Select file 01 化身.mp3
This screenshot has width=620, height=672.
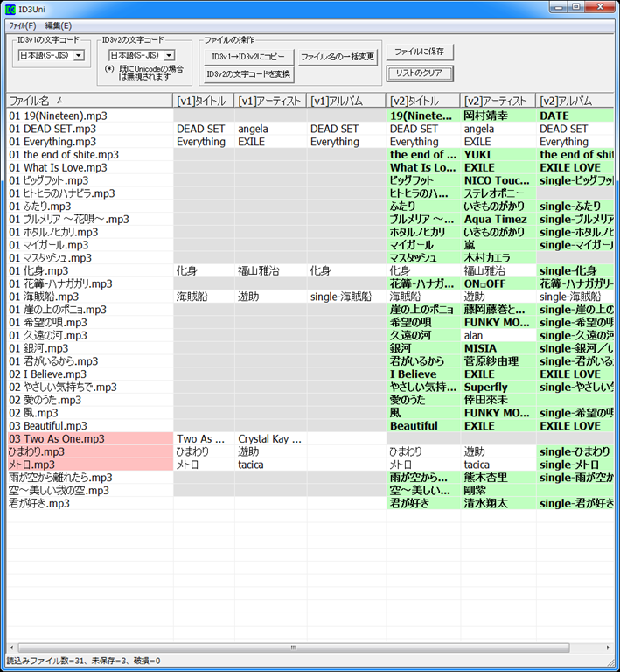39,271
